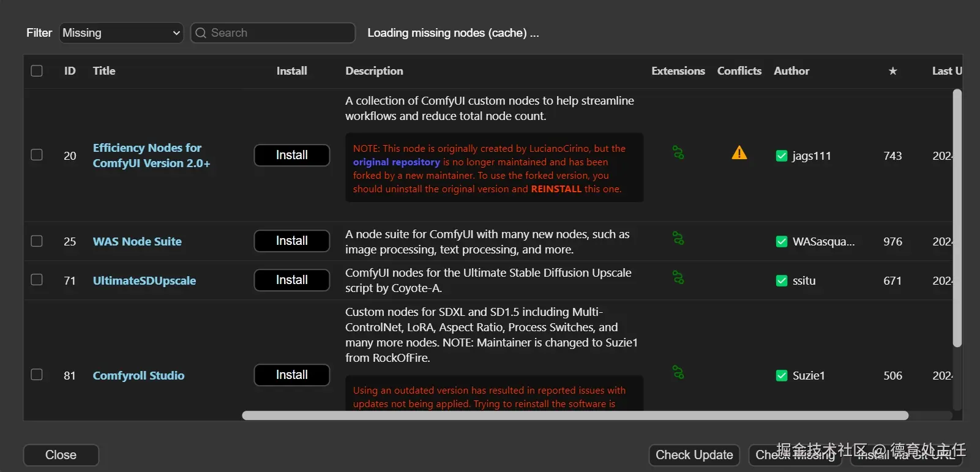Viewport: 980px width, 472px height.
Task: Toggle the select-all header checkbox
Action: click(x=37, y=70)
